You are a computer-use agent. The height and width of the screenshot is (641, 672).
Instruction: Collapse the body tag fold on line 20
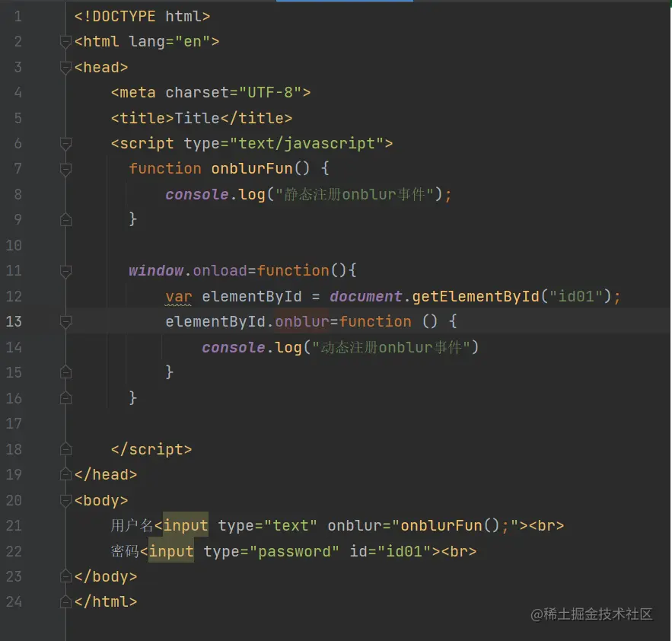click(65, 500)
